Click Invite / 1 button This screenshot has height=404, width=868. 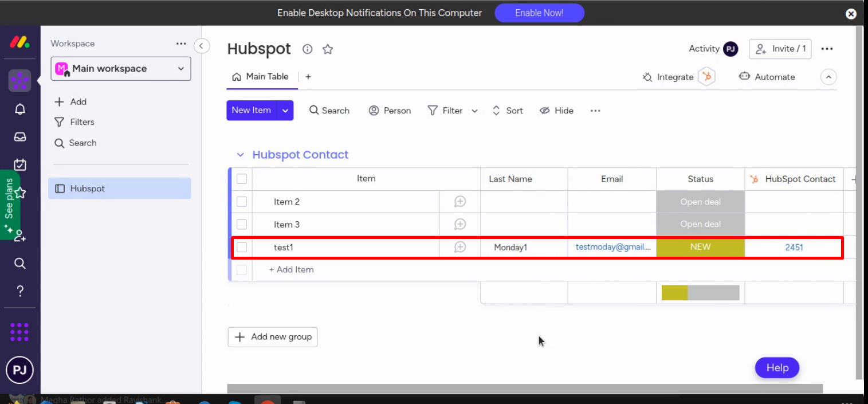tap(780, 49)
